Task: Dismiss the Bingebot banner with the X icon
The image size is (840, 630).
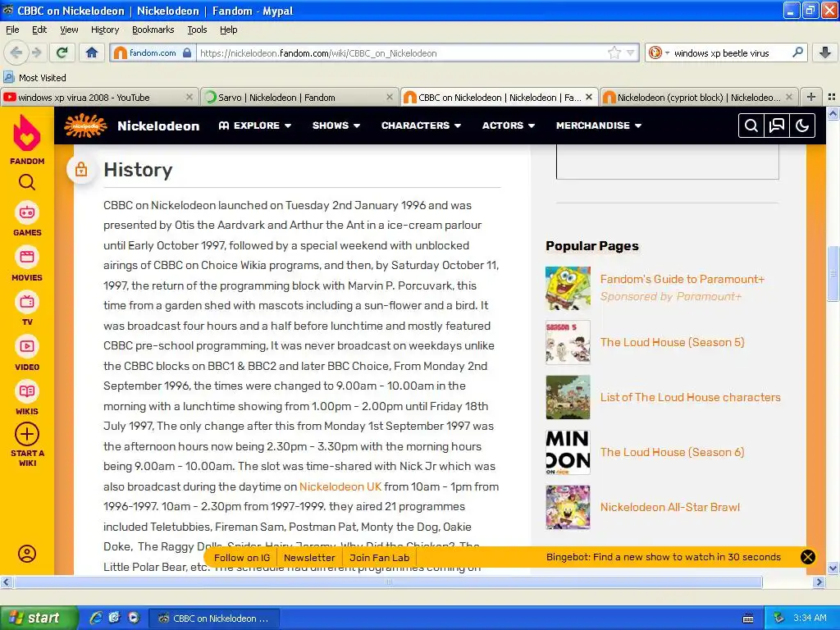Action: 808,557
